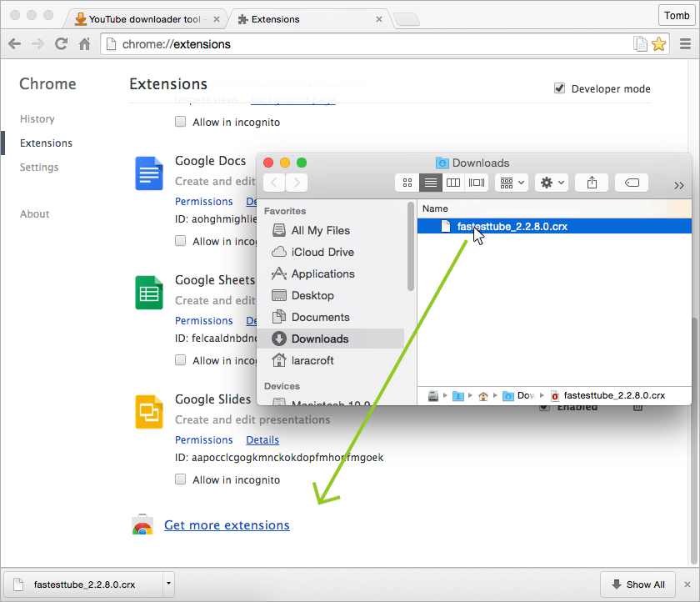The width and height of the screenshot is (700, 602).
Task: Go forward in Finder Downloads window
Action: [x=297, y=183]
